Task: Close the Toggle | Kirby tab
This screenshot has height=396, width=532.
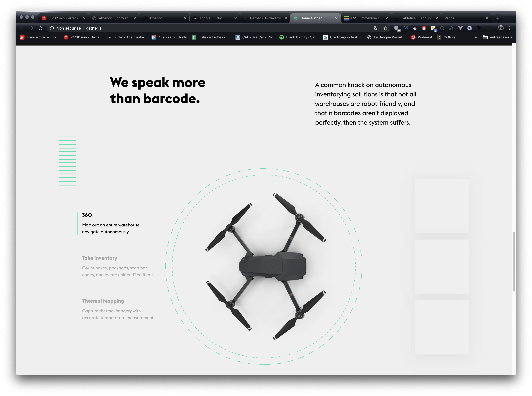Action: [235, 18]
